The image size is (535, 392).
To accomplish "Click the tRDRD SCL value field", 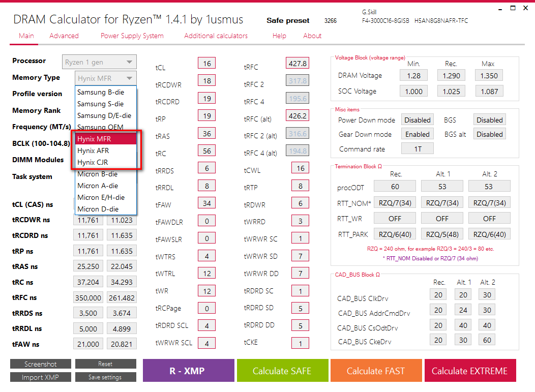I will [207, 326].
